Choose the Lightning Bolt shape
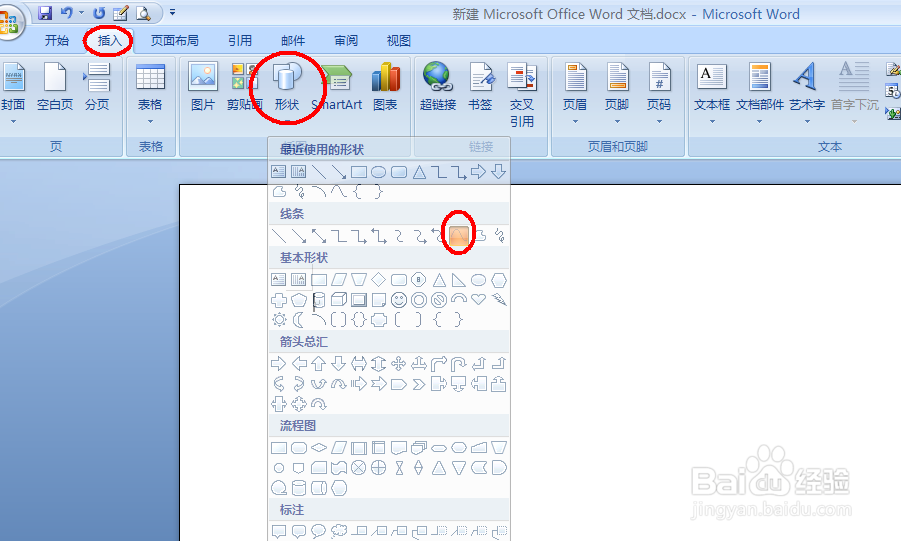 coord(499,299)
